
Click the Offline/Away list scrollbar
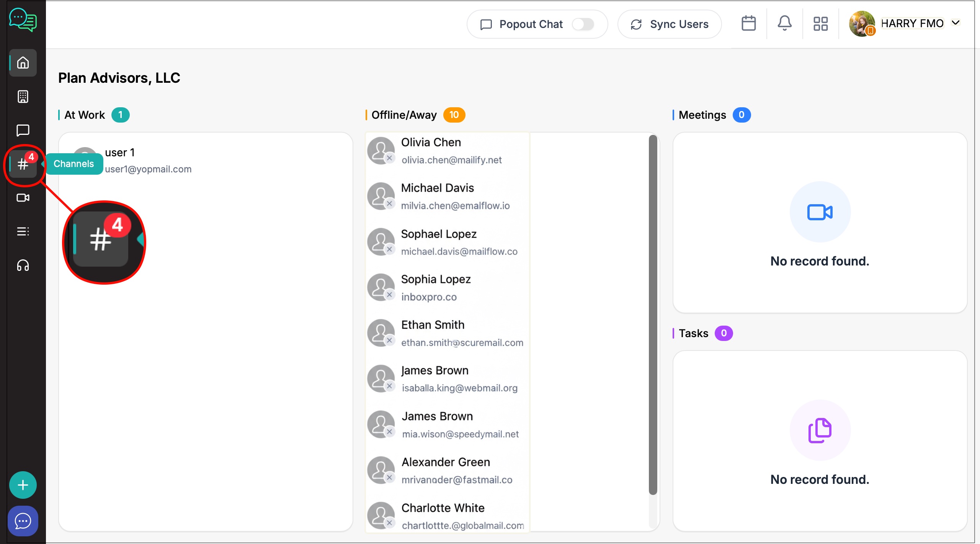653,314
